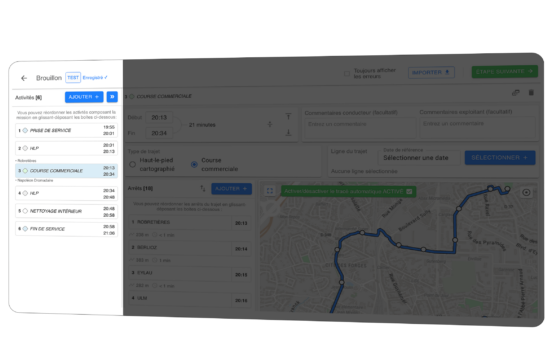Click the Commentaires exploitant text box
Screen dimensions: 550x361
477,127
